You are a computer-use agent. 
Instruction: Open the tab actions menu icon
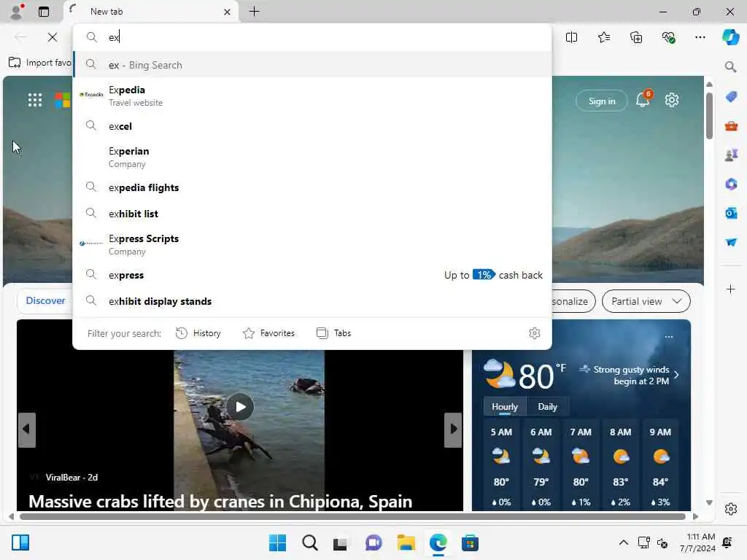[x=44, y=12]
